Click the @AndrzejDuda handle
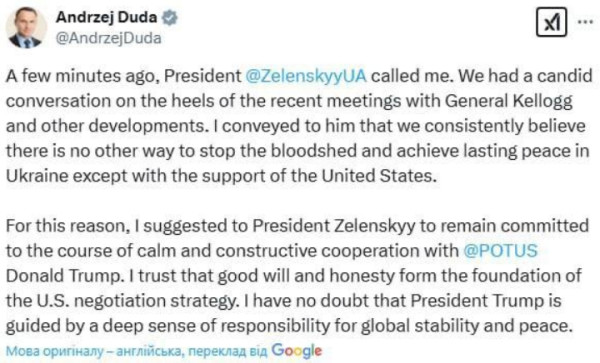The height and width of the screenshot is (363, 600). 109,38
